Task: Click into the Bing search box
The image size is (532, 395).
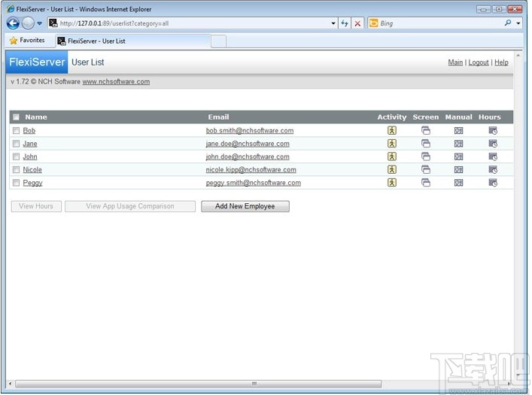Action: 440,23
